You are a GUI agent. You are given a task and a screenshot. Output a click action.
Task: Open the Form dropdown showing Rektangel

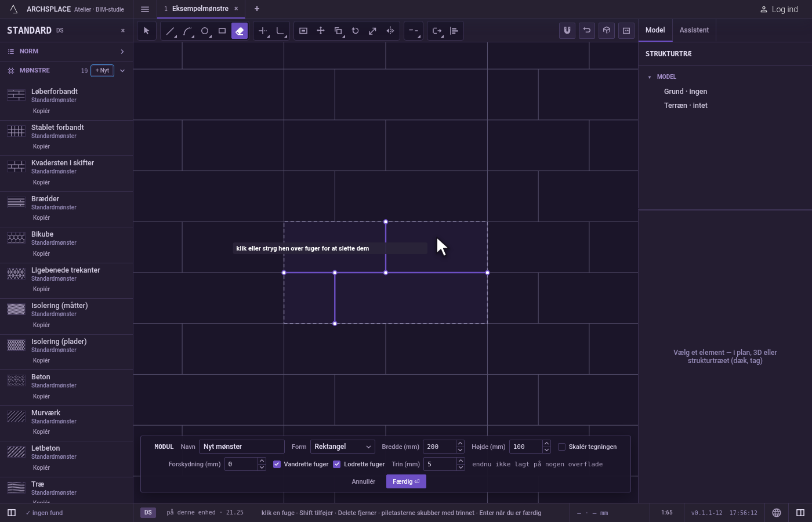[343, 447]
